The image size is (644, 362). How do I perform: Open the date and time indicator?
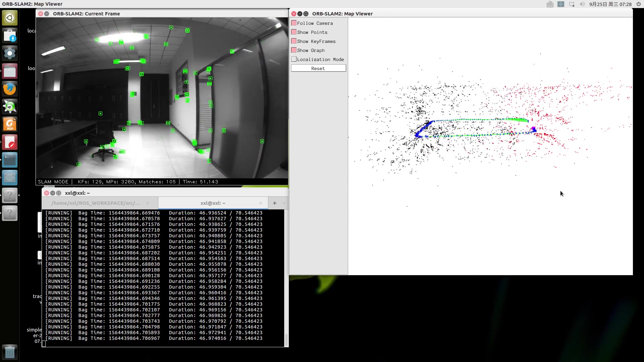pyautogui.click(x=610, y=4)
